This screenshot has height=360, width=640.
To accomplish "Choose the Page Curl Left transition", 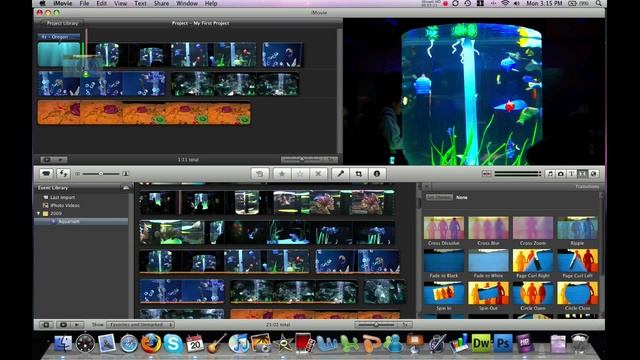I will pyautogui.click(x=577, y=264).
